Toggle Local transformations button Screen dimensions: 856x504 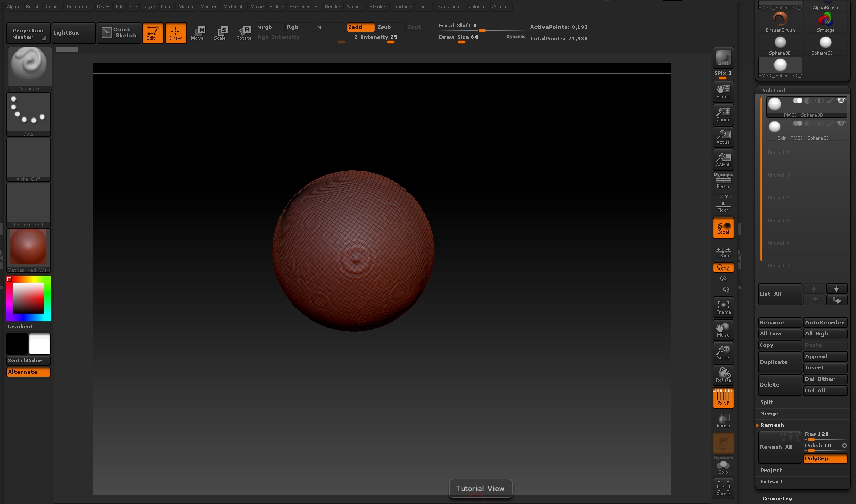click(723, 228)
